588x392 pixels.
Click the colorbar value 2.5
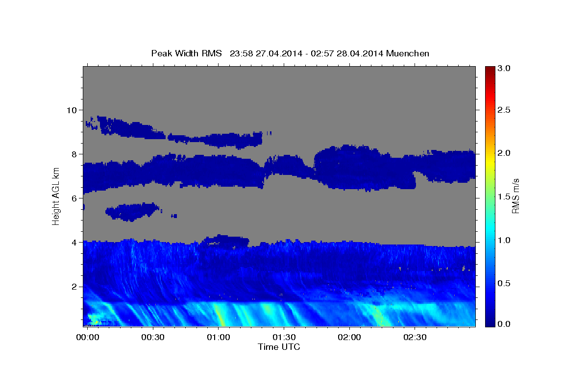click(505, 110)
